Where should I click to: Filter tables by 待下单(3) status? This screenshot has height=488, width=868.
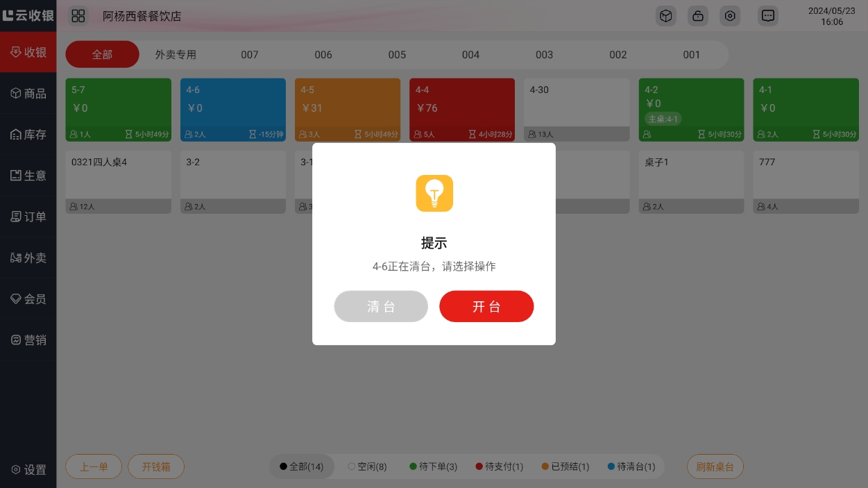click(433, 467)
